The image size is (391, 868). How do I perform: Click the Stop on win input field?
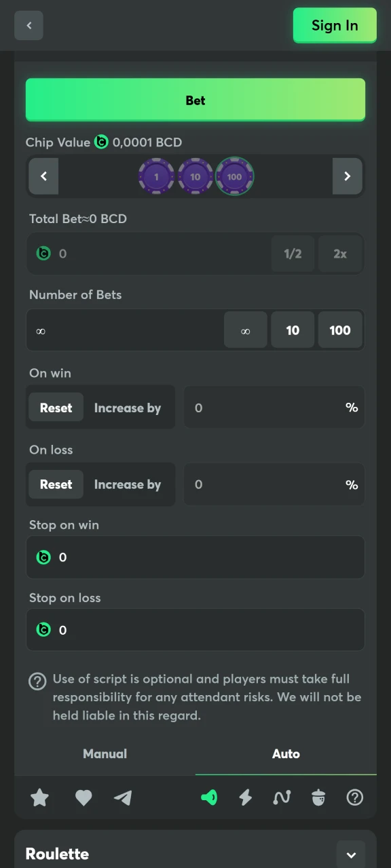click(x=195, y=557)
